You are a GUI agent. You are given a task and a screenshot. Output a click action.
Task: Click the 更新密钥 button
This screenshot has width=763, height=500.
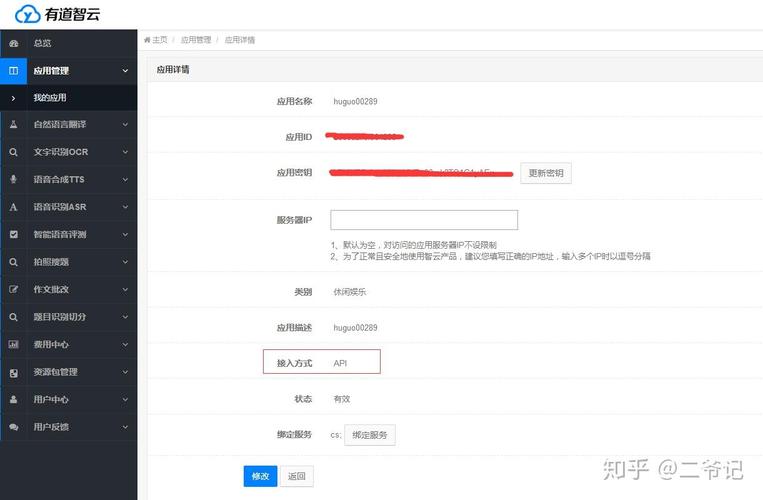coord(546,173)
